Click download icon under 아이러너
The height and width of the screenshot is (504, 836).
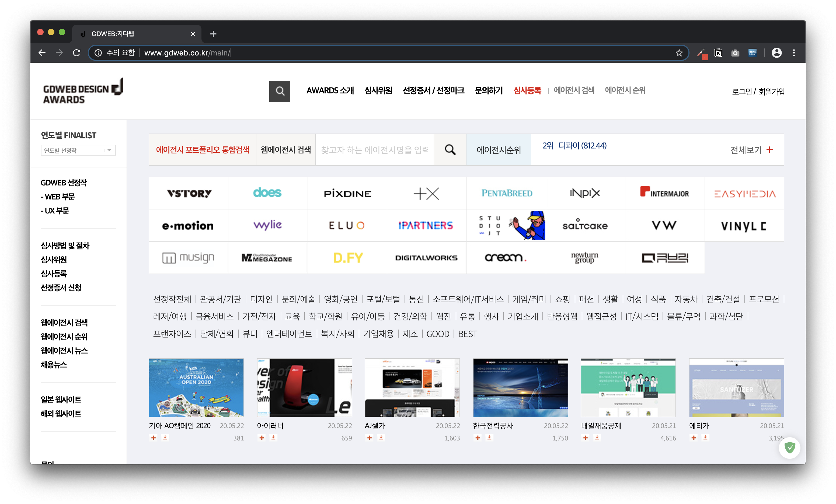[x=273, y=438]
